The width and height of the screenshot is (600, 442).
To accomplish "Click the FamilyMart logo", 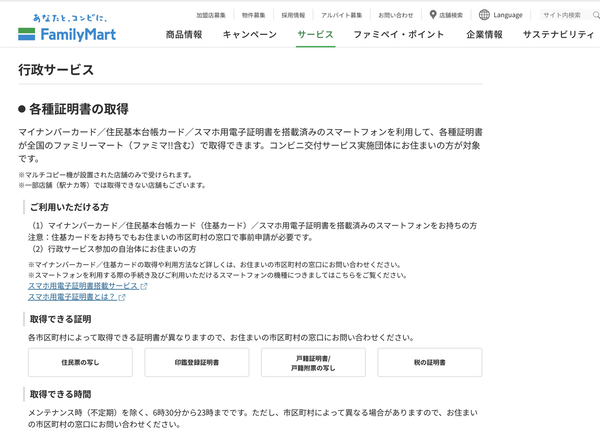I will tap(67, 34).
